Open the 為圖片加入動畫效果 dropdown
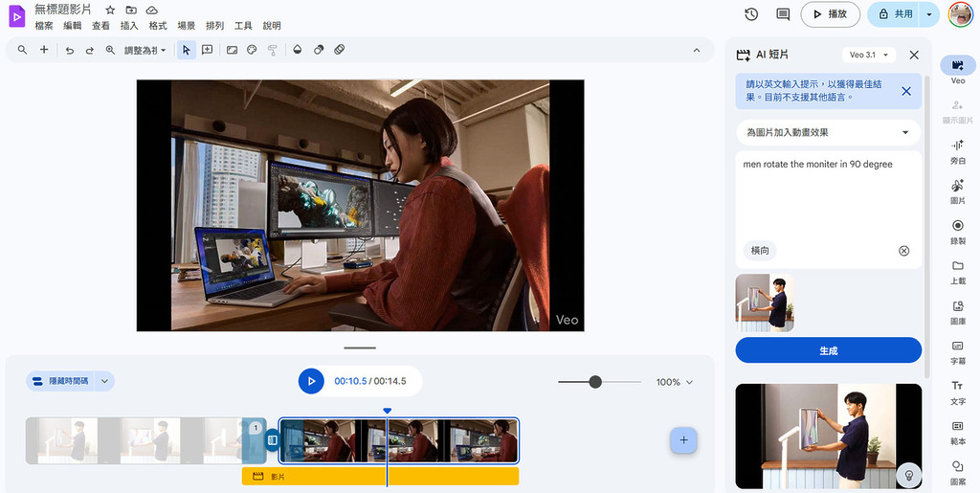Viewport: 980px width, 493px height. pyautogui.click(x=828, y=132)
